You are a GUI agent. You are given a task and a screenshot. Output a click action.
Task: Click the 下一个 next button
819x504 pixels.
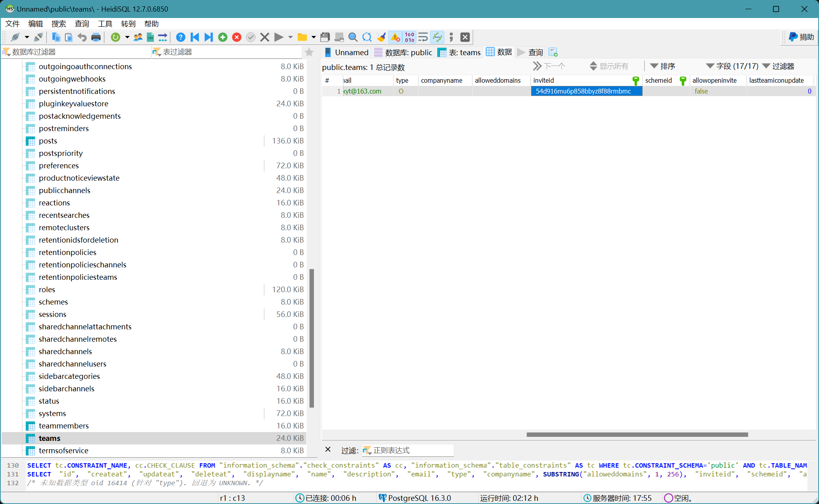click(549, 66)
